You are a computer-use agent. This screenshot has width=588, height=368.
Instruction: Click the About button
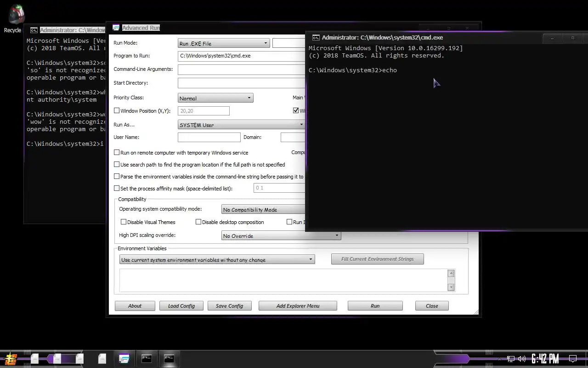[135, 306]
